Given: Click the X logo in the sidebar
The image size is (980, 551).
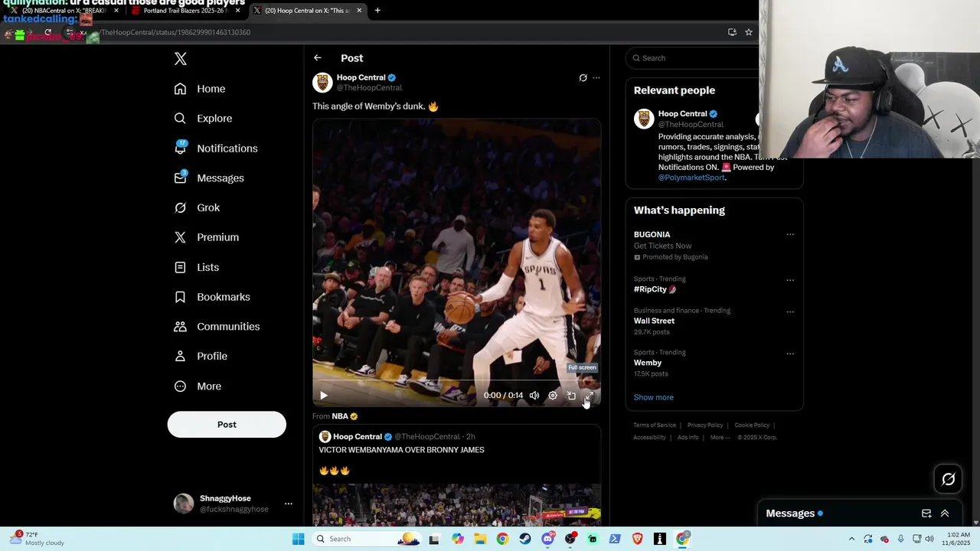Looking at the screenshot, I should 180,59.
